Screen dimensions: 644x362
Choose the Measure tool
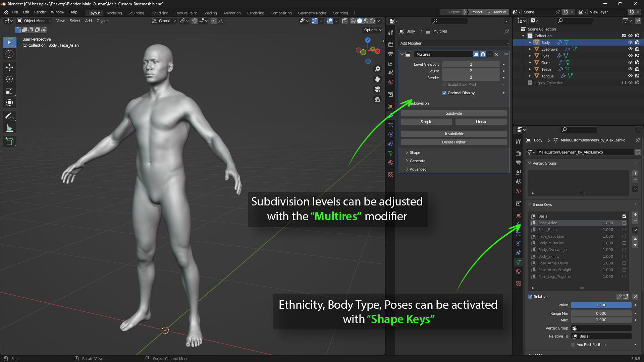pos(9,128)
